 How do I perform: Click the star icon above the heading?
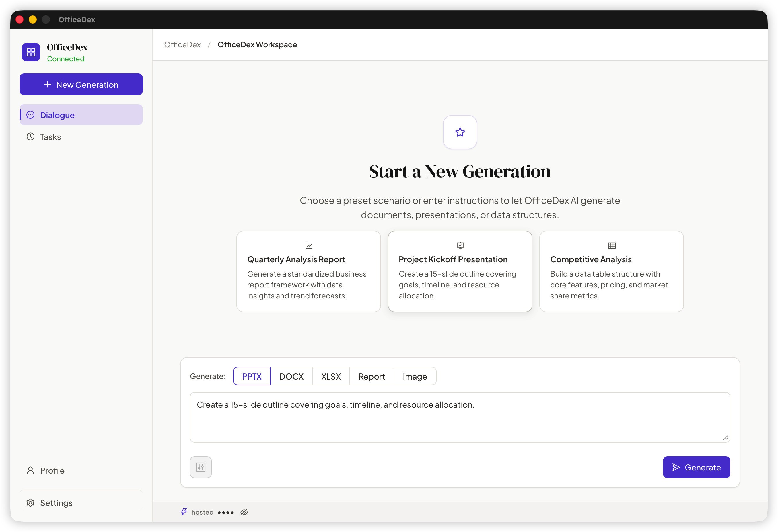(460, 132)
